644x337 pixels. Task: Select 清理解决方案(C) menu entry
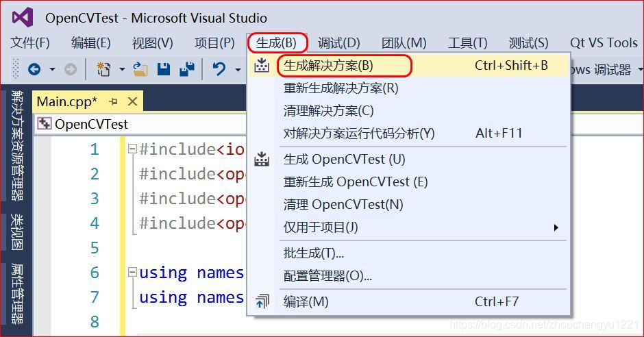(x=408, y=111)
